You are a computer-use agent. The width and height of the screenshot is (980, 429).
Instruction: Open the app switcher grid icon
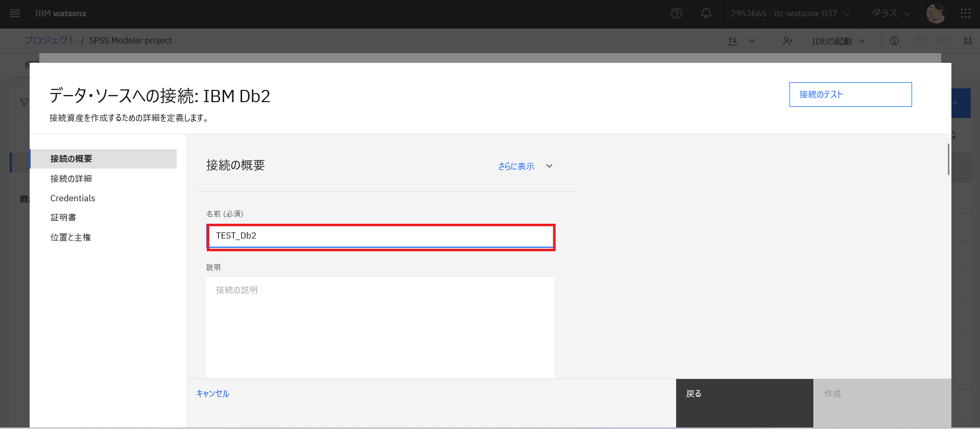tap(965, 14)
